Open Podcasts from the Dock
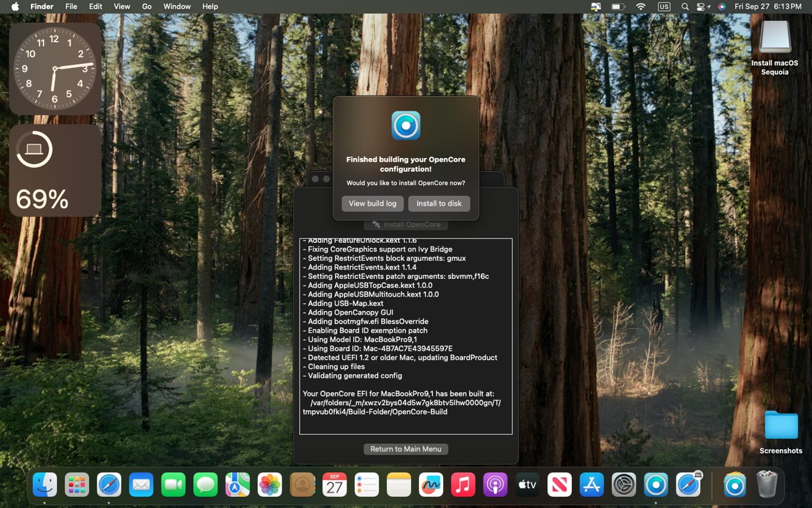This screenshot has height=508, width=812. [x=495, y=484]
